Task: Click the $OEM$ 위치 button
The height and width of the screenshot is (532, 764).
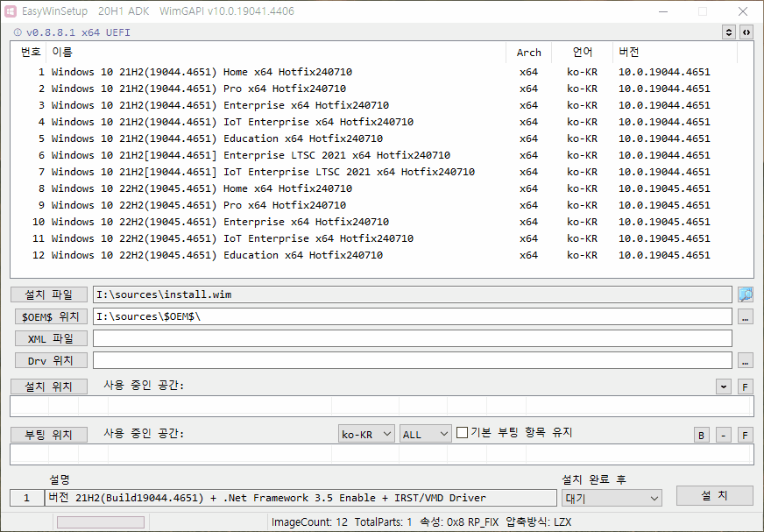Action: pos(51,317)
